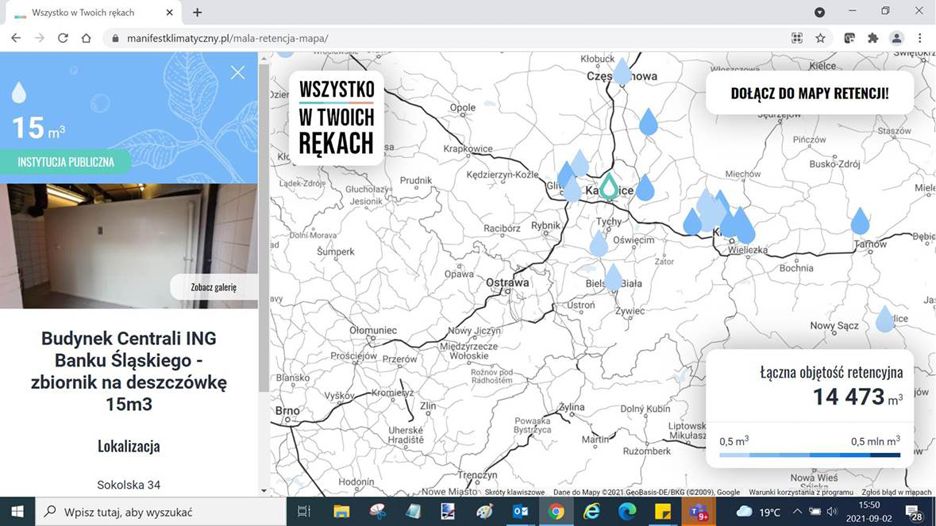
Task: Select the Wszystko w Twoich rękach tab
Action: pyautogui.click(x=93, y=13)
